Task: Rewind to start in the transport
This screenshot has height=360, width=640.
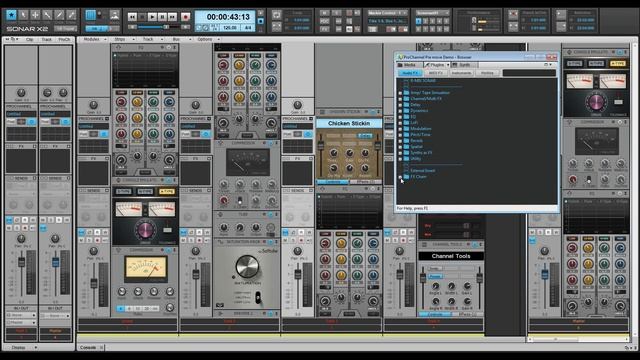Action: coord(132,17)
